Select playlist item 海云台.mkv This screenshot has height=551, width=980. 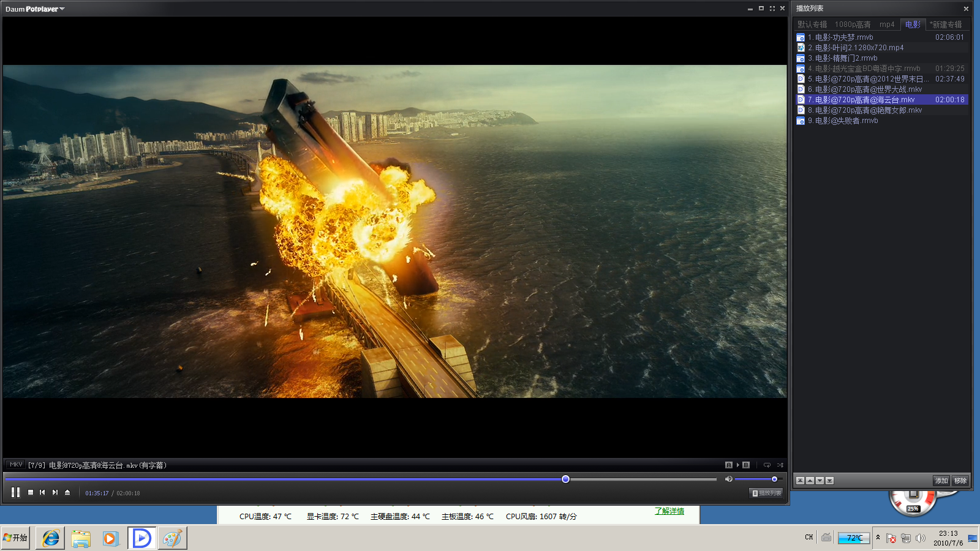coord(882,100)
